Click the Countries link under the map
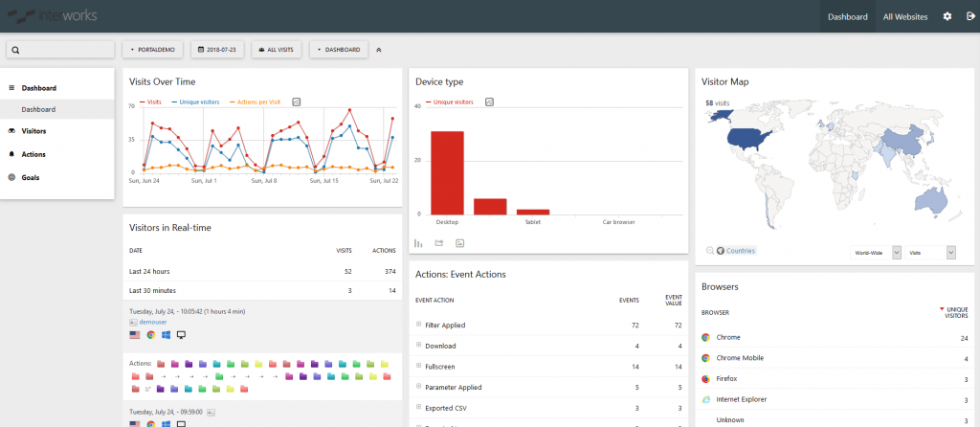 741,251
